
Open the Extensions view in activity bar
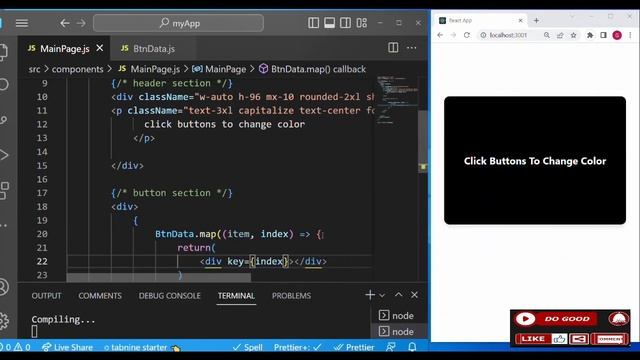pos(4,190)
